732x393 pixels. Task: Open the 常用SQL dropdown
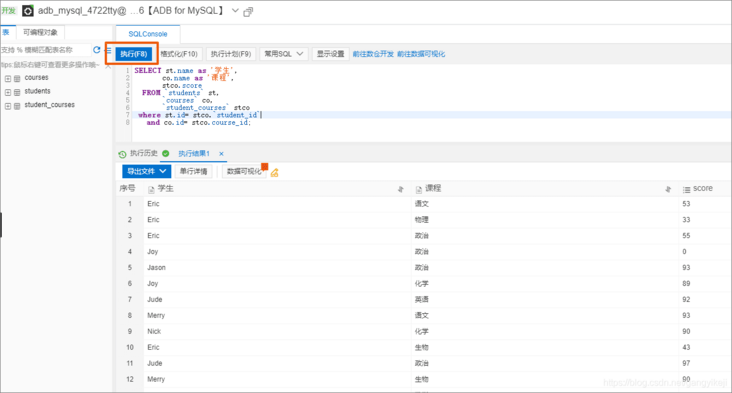(x=284, y=54)
